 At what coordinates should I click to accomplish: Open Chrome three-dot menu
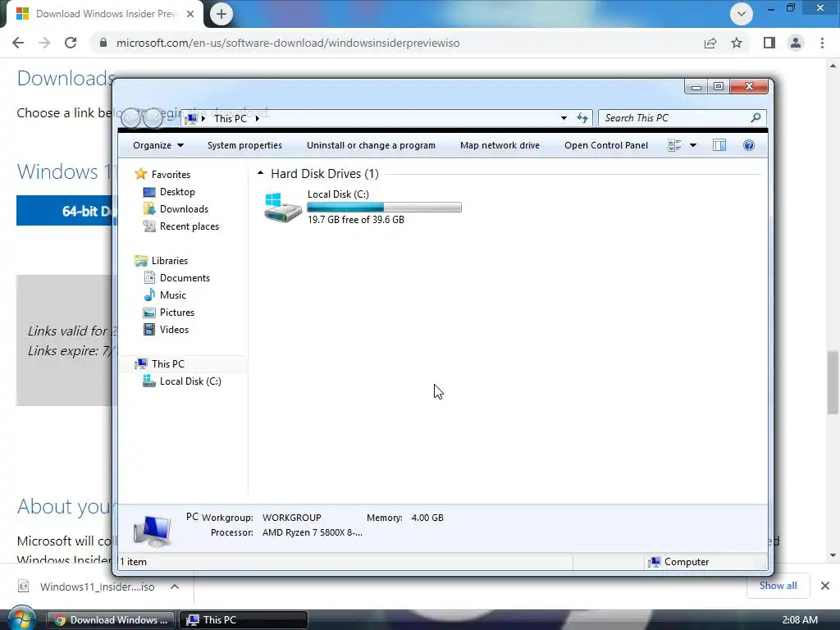pyautogui.click(x=822, y=43)
